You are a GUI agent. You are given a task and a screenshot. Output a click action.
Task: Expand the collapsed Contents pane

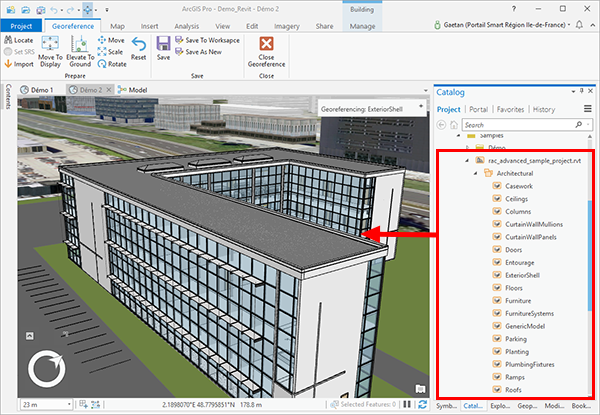(x=8, y=96)
